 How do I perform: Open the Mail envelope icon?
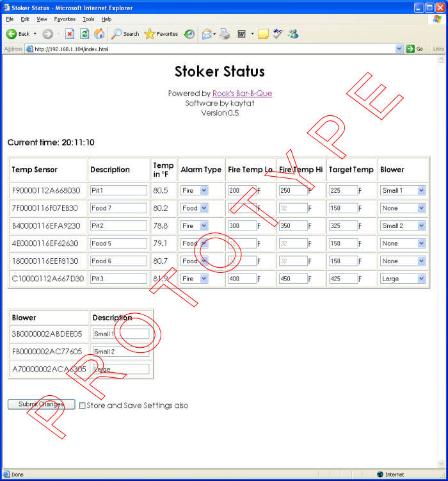coord(207,34)
